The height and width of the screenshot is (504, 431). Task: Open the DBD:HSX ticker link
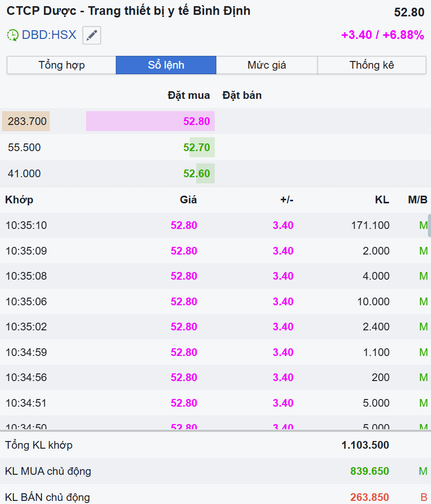pos(49,35)
